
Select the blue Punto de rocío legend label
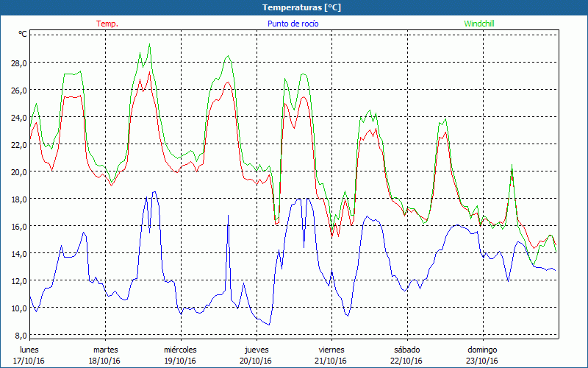point(293,24)
